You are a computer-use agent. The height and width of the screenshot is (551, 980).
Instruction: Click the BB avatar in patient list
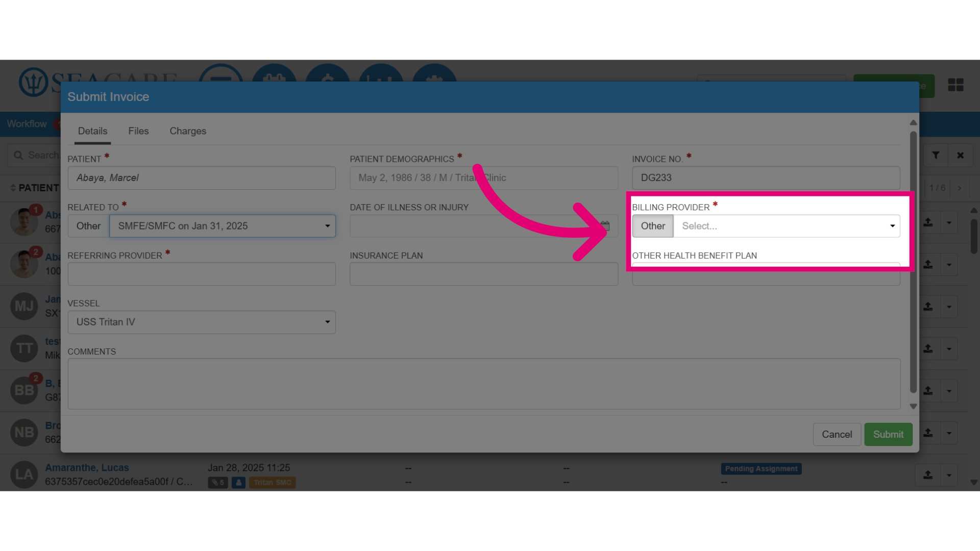pos(24,390)
